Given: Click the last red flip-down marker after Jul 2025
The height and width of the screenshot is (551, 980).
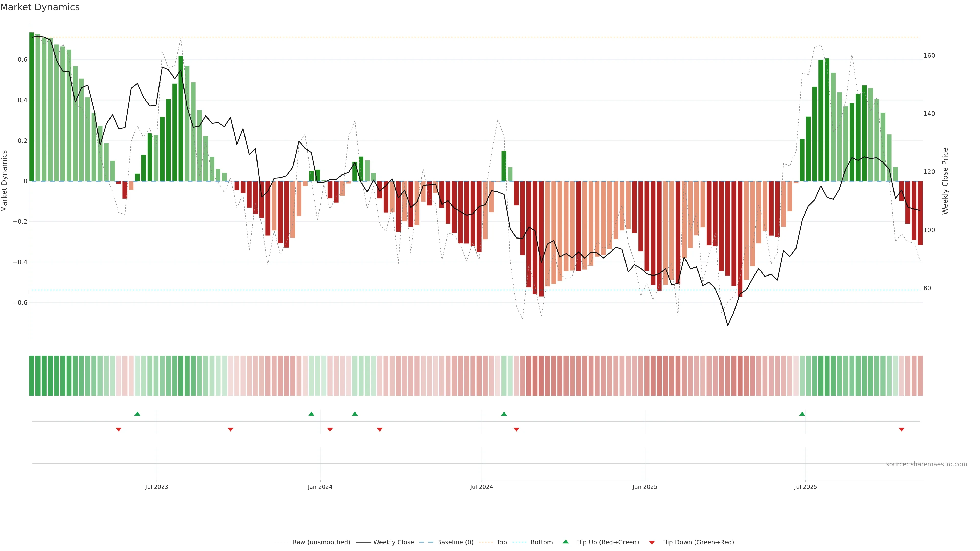Looking at the screenshot, I should click(901, 429).
